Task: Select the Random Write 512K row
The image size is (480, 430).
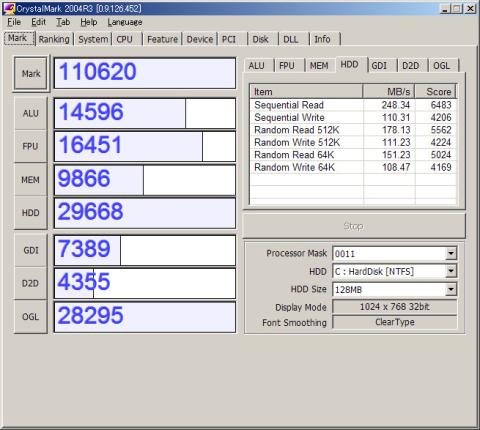Action: click(353, 142)
